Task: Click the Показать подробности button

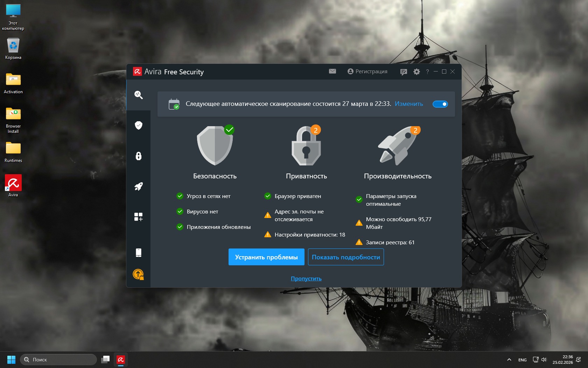Action: coord(345,257)
